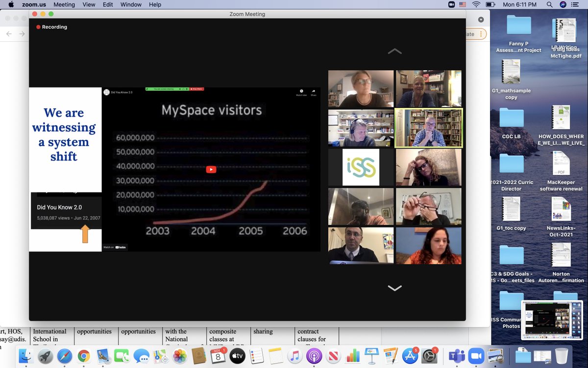588x368 pixels.
Task: Open the Watch on YouTube link
Action: 115,247
